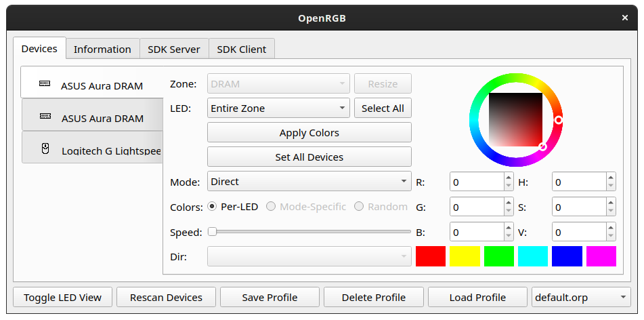Open the LED dropdown showing Entire Zone

(278, 108)
